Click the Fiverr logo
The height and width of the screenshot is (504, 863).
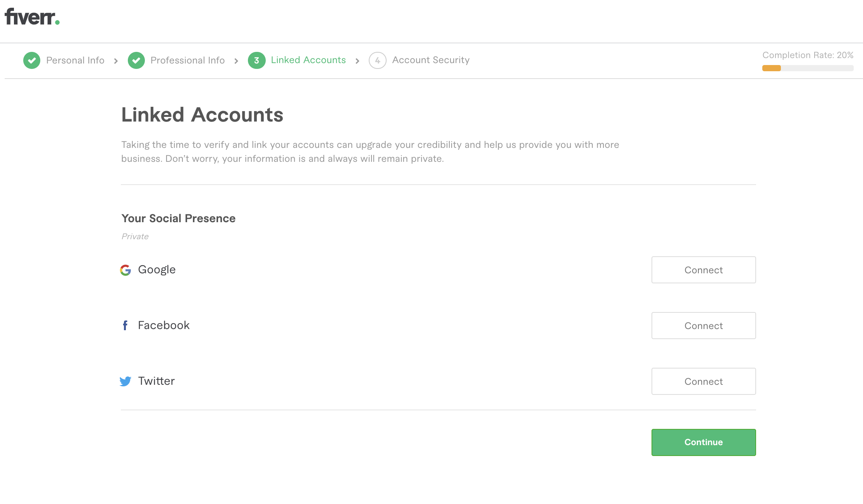32,17
